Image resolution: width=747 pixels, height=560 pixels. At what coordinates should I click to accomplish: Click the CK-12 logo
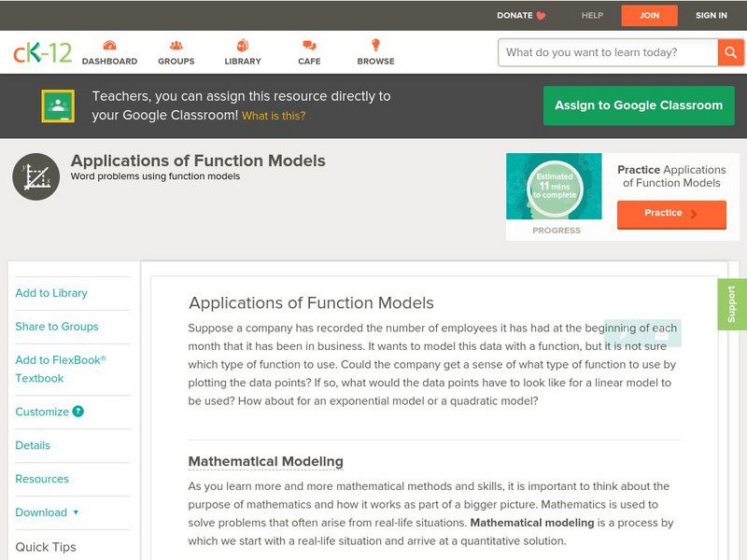42,52
